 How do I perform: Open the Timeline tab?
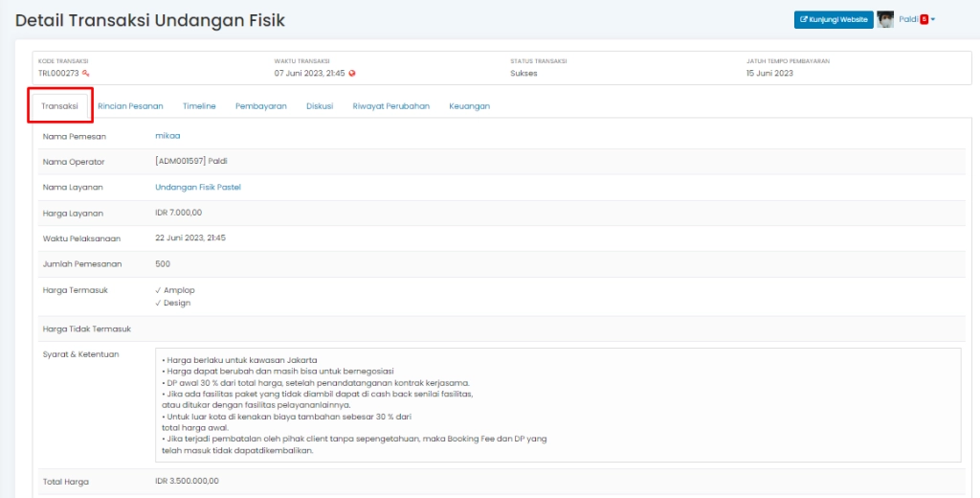click(x=199, y=106)
